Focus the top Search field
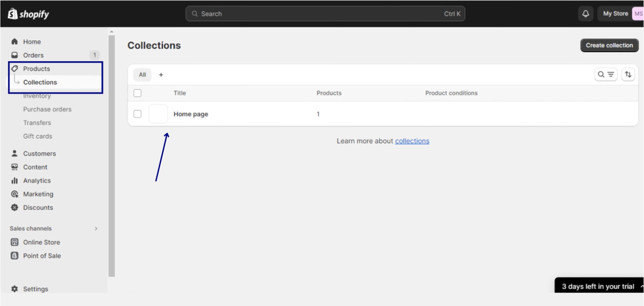This screenshot has width=644, height=306. (325, 14)
